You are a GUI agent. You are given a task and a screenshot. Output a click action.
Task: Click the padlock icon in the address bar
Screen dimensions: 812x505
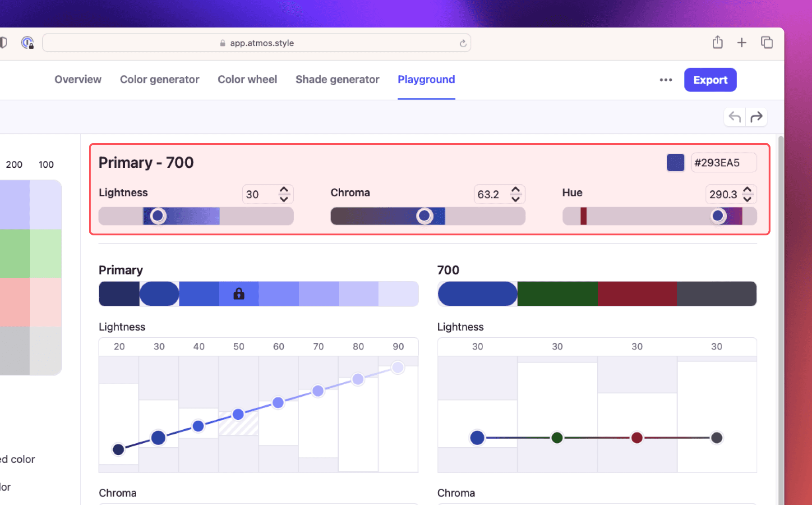point(222,43)
